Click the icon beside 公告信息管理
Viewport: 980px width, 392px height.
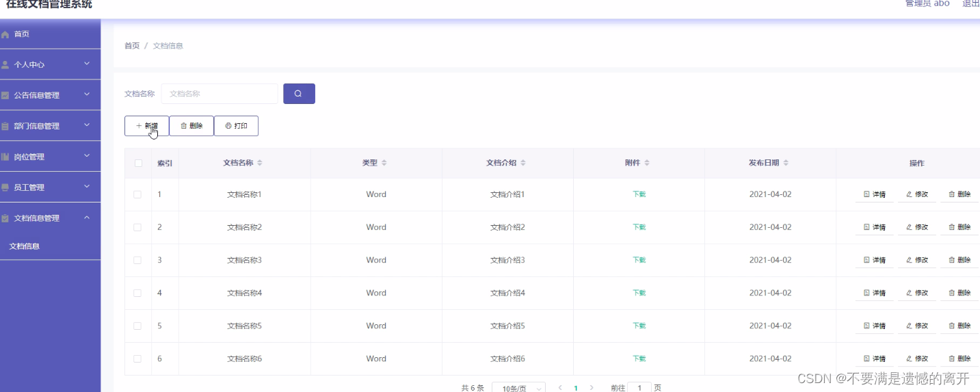click(x=5, y=96)
